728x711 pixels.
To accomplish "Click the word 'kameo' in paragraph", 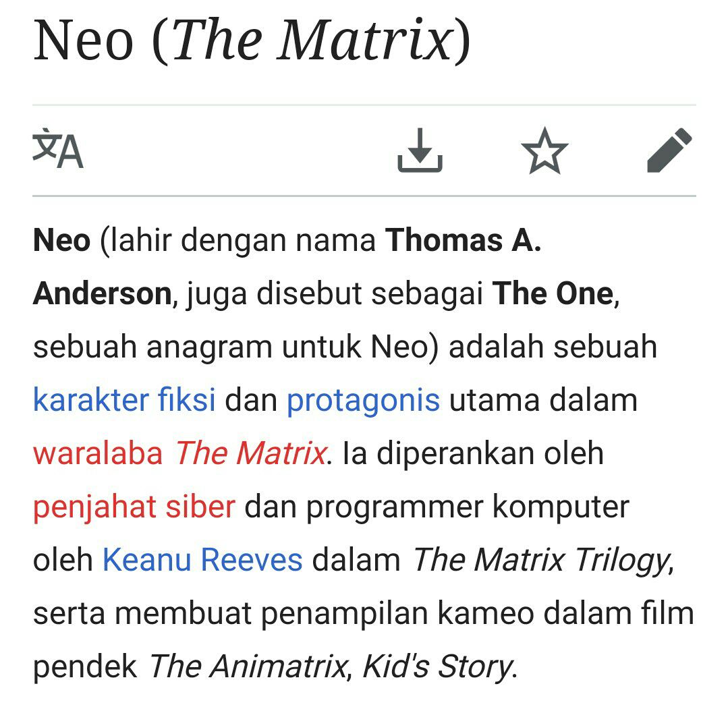I will point(486,613).
